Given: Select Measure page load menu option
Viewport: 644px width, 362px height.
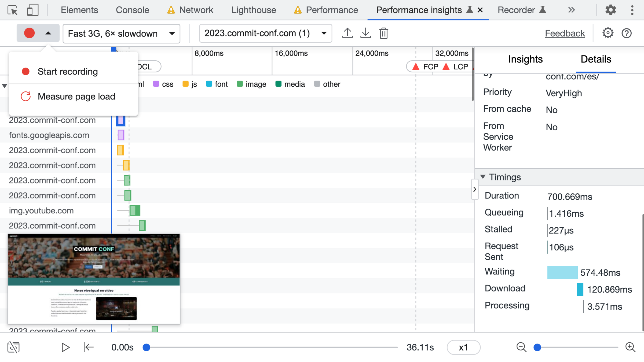Looking at the screenshot, I should (x=76, y=97).
